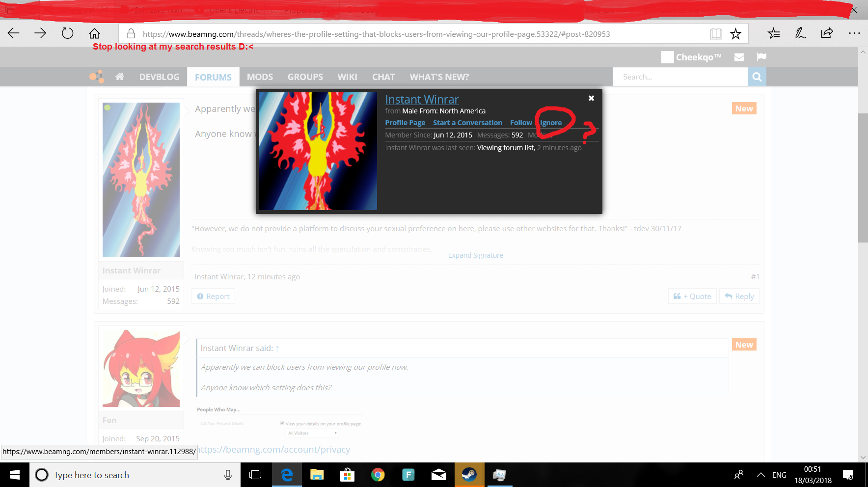
Task: Show hidden system tray icons
Action: pos(760,475)
